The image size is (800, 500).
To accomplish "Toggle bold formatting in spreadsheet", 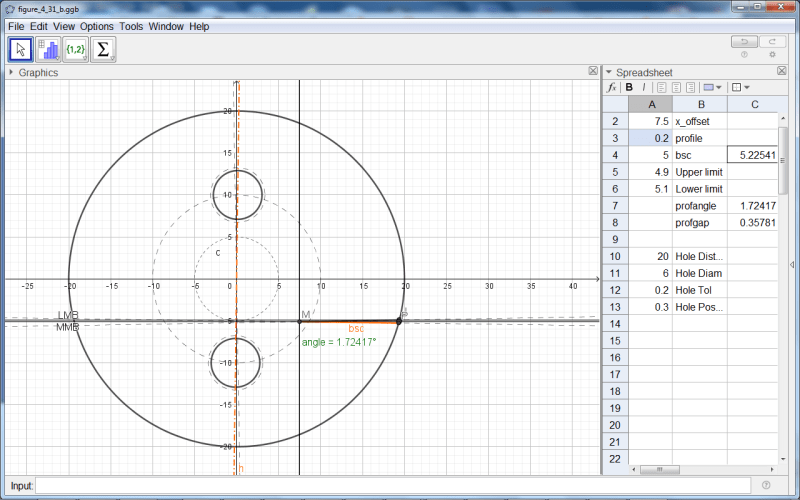I will (629, 87).
